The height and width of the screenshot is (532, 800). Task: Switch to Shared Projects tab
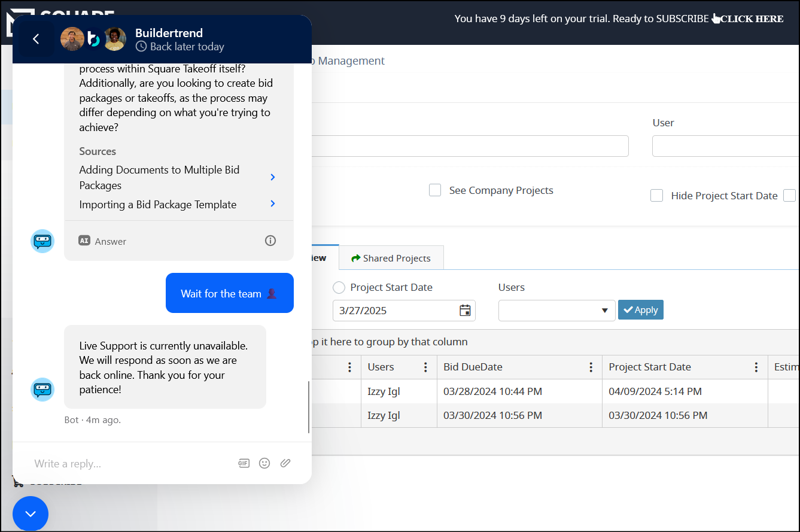(391, 258)
